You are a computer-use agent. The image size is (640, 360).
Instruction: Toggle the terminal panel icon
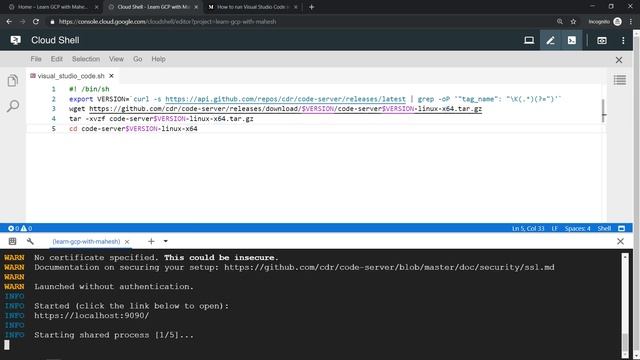tap(571, 40)
